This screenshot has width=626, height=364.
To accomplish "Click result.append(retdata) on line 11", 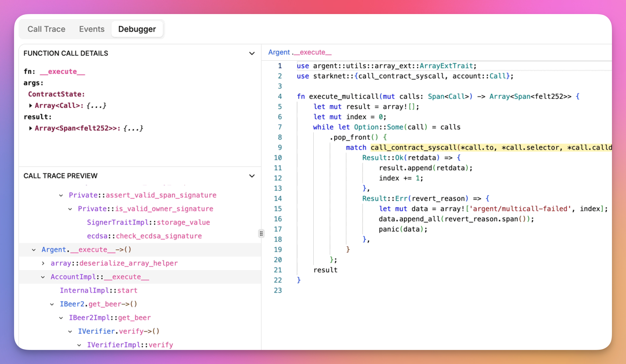I will [x=424, y=168].
